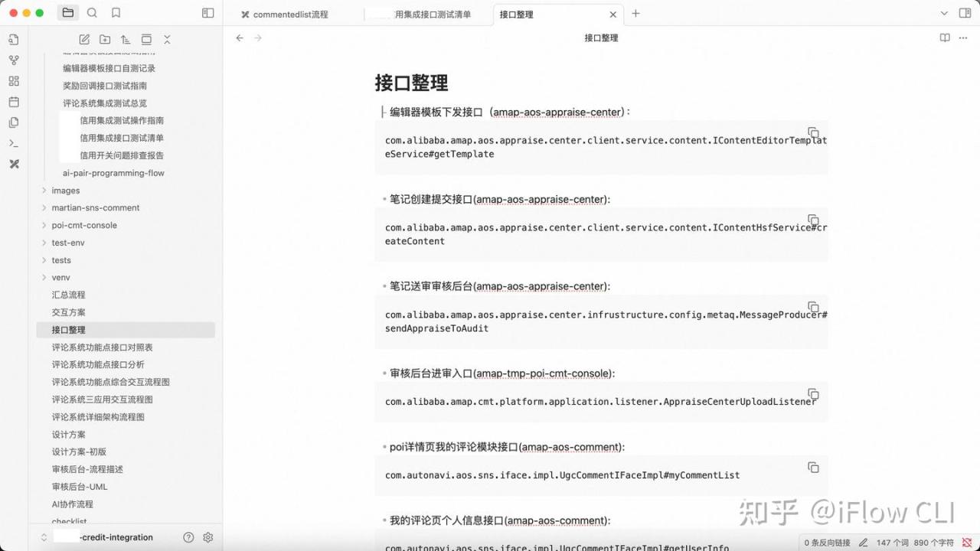This screenshot has width=980, height=551.
Task: Copy the getTemplate code block
Action: (813, 132)
